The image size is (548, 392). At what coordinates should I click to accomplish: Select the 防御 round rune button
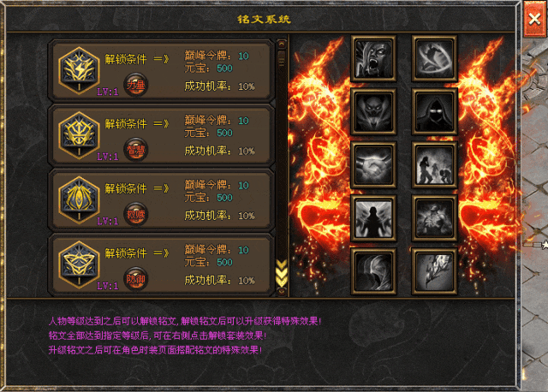tap(136, 279)
